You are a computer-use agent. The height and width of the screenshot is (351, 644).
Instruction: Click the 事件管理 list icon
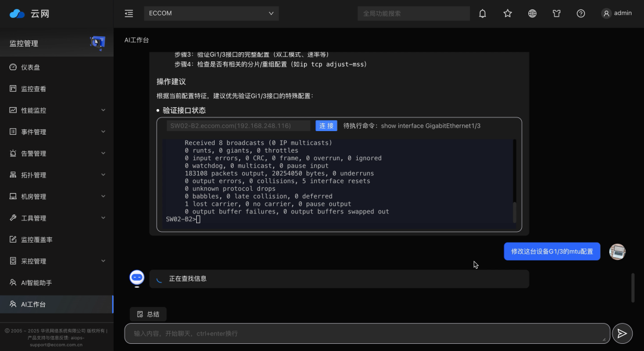pos(13,131)
